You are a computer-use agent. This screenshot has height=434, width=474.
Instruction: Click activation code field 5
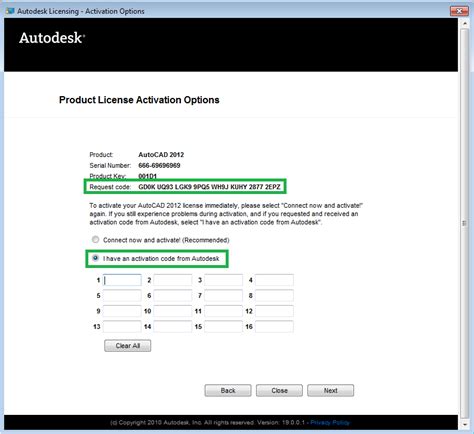coord(122,295)
